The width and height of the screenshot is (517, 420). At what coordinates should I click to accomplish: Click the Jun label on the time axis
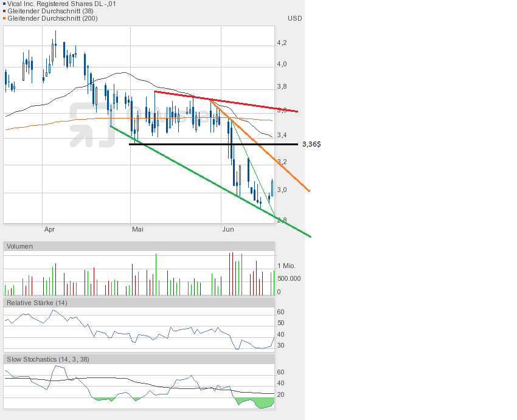coord(228,229)
